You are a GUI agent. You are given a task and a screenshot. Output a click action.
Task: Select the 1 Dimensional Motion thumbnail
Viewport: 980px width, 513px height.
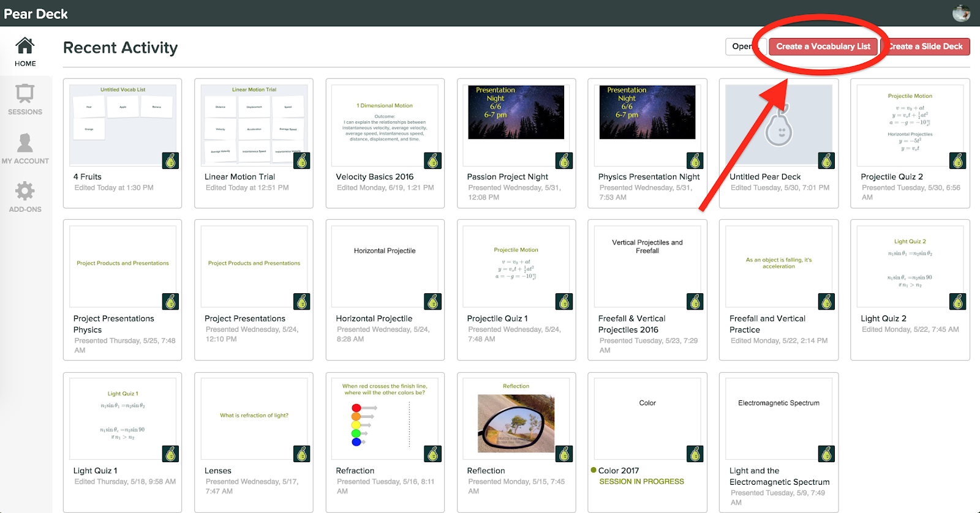coord(385,125)
